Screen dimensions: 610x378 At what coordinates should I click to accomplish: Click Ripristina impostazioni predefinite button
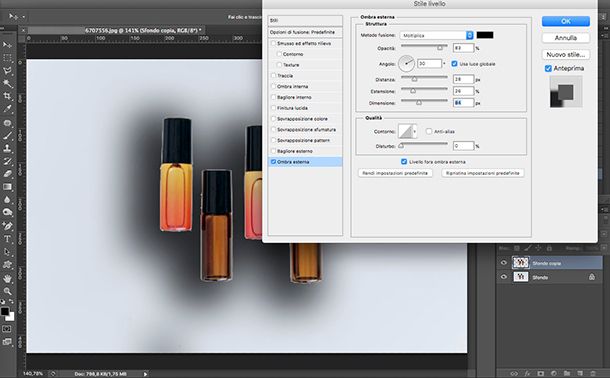tap(482, 173)
